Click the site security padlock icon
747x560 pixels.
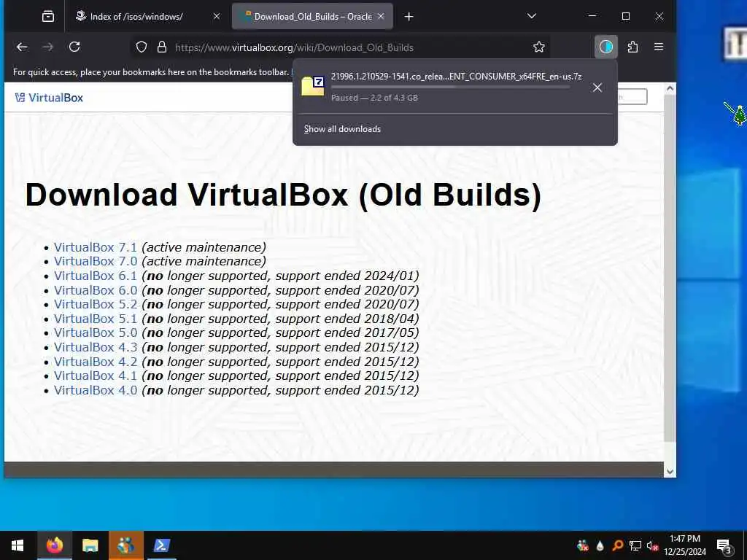[162, 47]
